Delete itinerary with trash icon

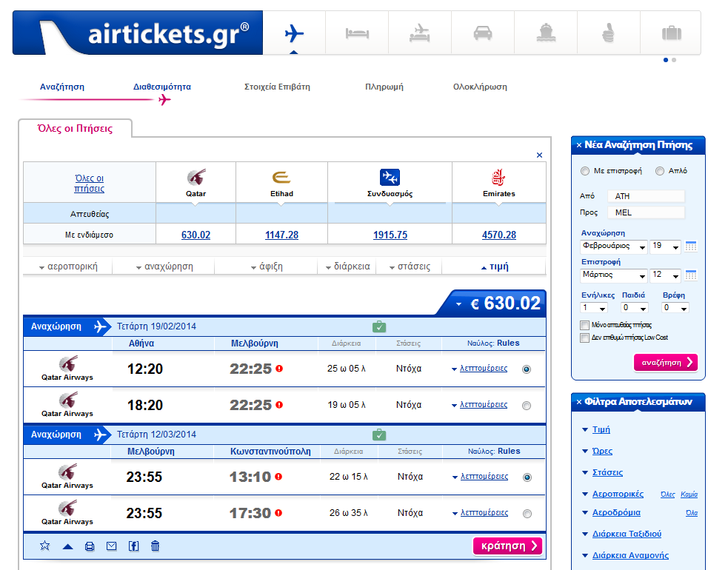155,546
